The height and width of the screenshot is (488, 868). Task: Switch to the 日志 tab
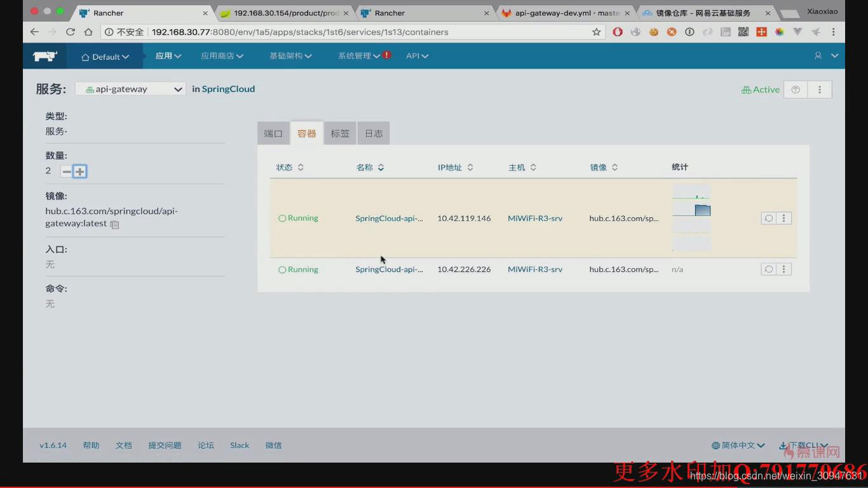click(x=374, y=133)
